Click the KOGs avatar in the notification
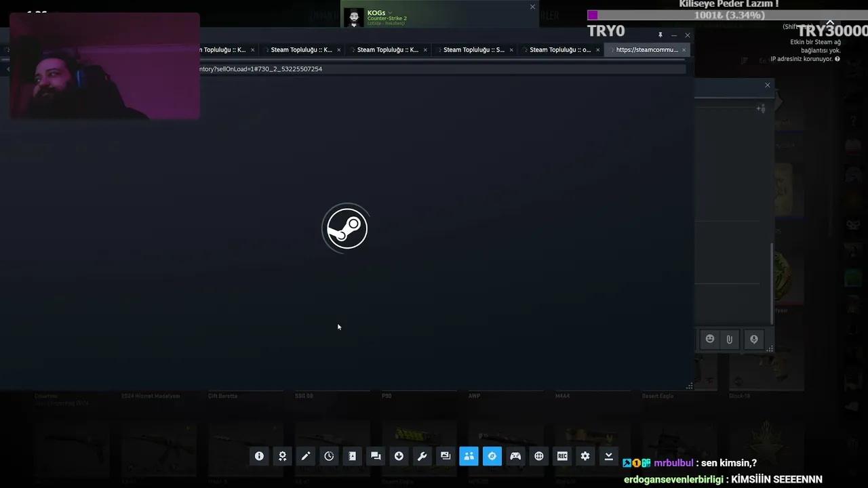The width and height of the screenshot is (868, 488). 354,17
